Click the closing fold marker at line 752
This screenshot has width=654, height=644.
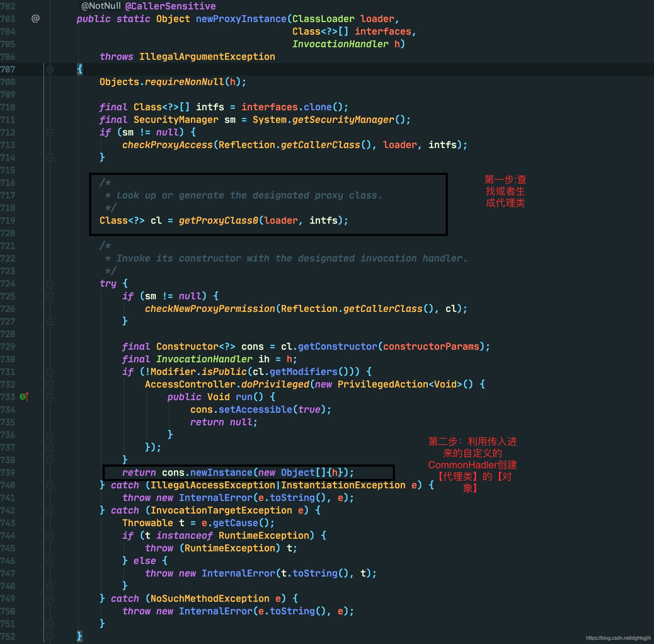(50, 636)
